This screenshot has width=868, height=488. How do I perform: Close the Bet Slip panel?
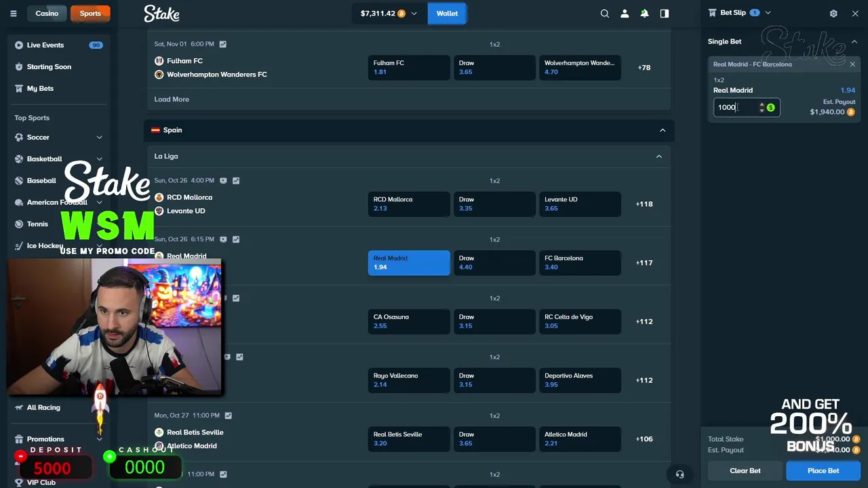point(855,14)
